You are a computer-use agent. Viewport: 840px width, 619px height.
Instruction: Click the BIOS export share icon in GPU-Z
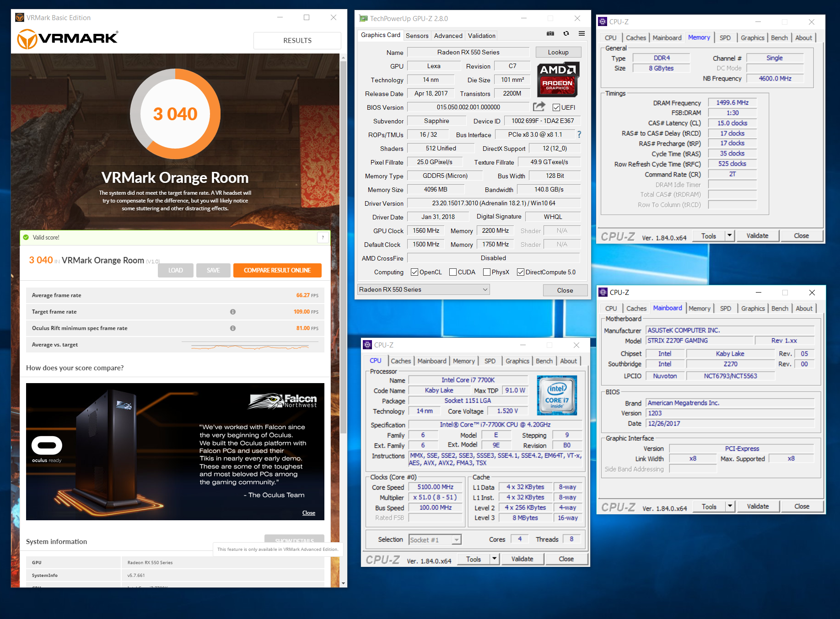tap(539, 107)
